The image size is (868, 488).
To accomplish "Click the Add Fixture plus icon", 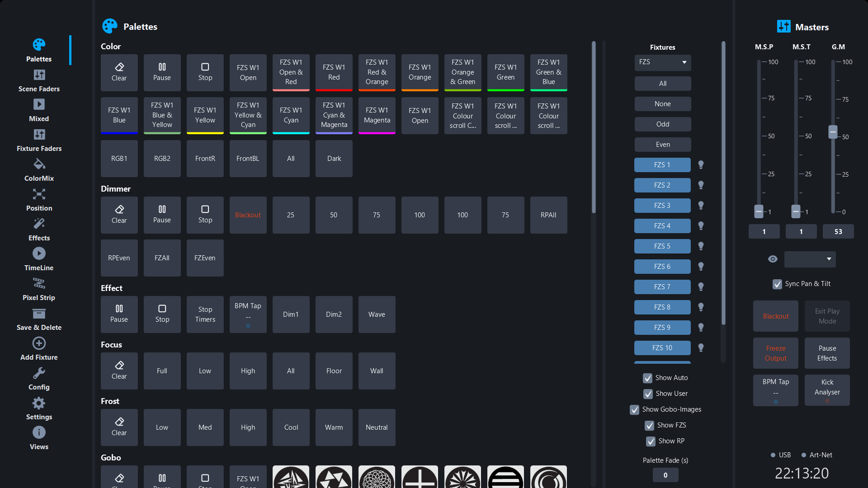I will pos(39,343).
